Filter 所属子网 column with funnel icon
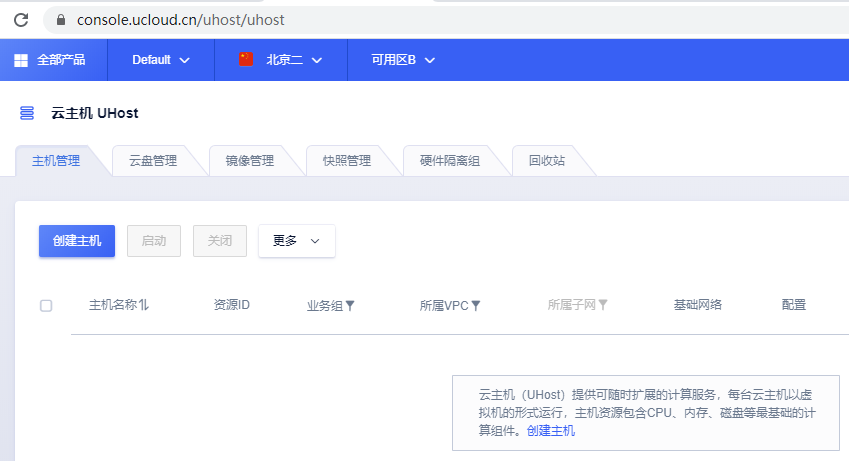The image size is (849, 461). 603,305
